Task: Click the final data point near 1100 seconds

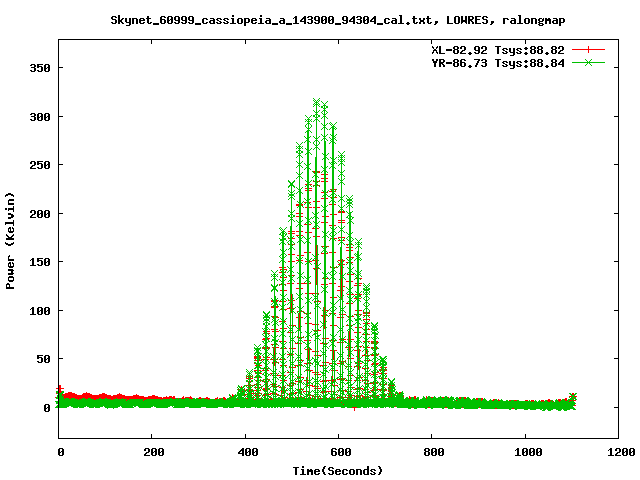Action: click(573, 397)
